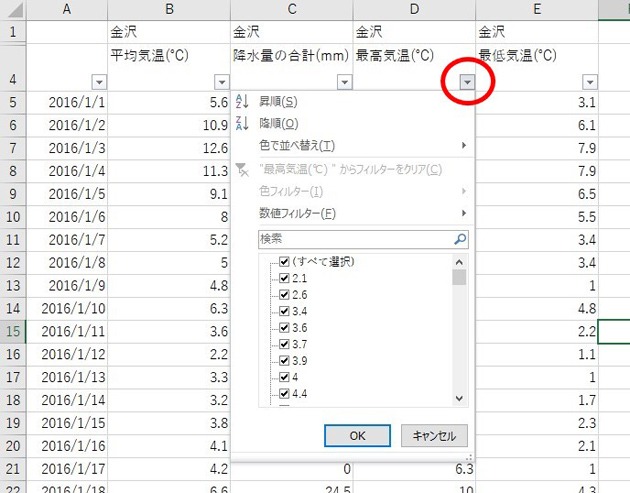Open the 数値フィルター submenu
This screenshot has width=630, height=493.
298,213
